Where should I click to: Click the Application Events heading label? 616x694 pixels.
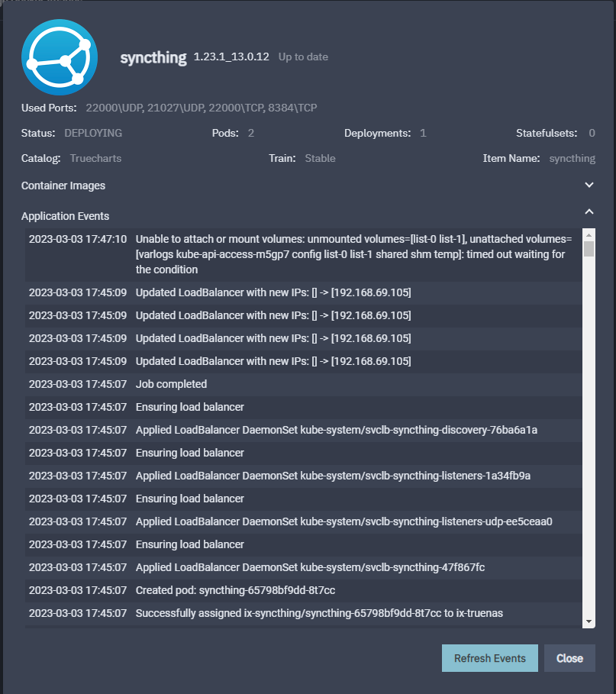65,216
